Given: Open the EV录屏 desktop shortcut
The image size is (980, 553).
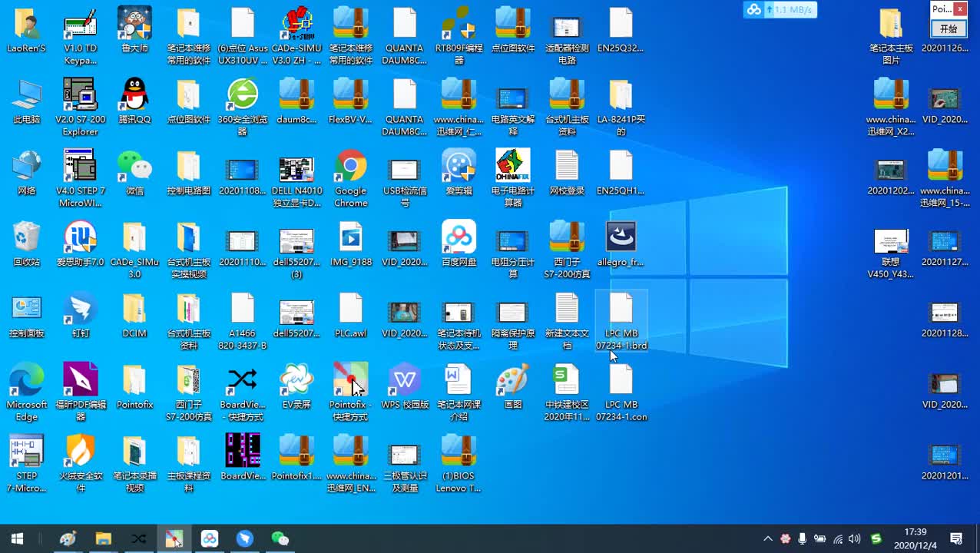Looking at the screenshot, I should tap(296, 387).
